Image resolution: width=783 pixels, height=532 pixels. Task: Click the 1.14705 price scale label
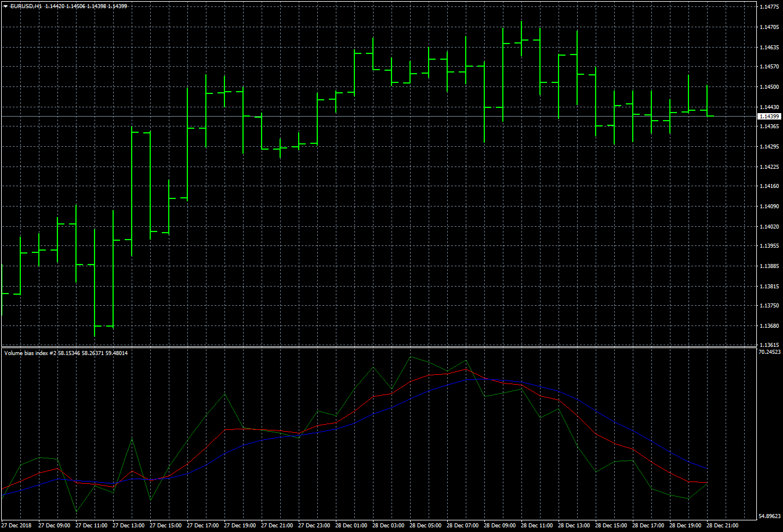coord(768,27)
